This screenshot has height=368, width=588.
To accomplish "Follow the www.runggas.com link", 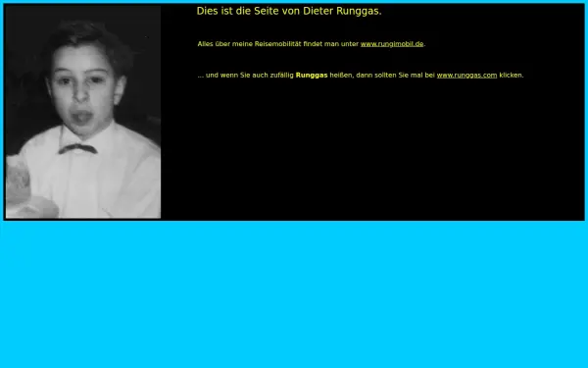I will tap(466, 76).
